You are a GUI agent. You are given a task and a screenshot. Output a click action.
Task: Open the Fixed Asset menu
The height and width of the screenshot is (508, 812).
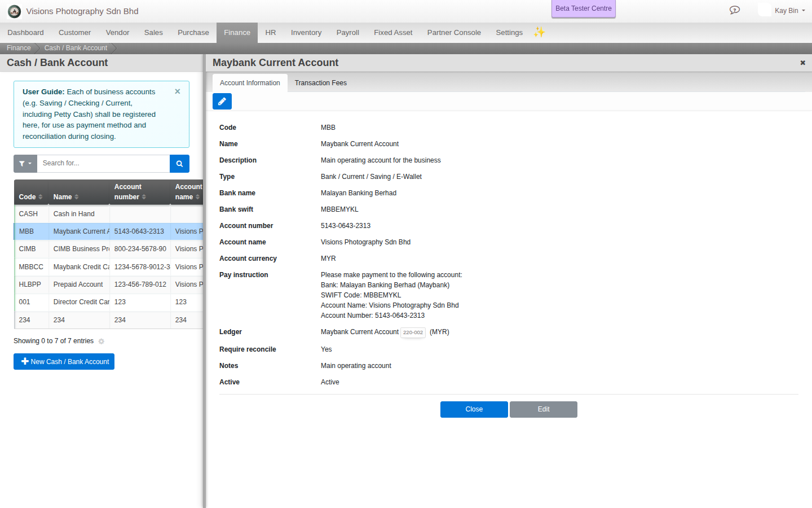[393, 33]
